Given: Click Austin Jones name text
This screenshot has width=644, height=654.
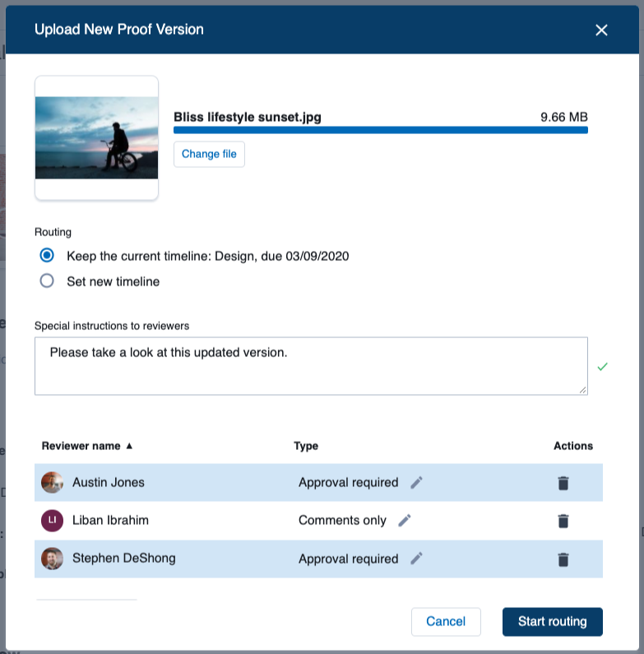Looking at the screenshot, I should (x=109, y=483).
